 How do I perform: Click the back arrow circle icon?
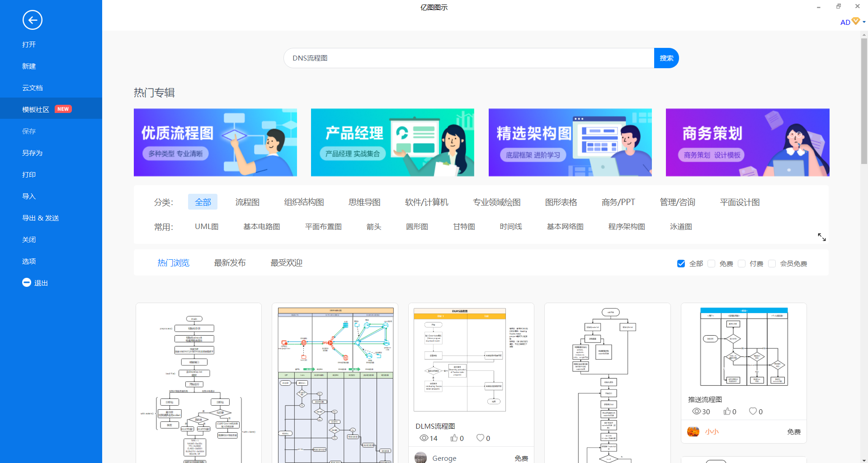[33, 20]
